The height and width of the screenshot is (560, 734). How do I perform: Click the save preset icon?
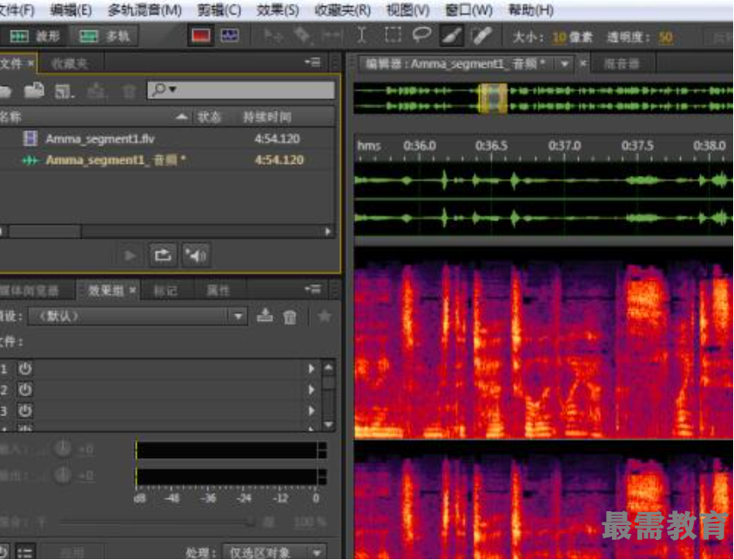[265, 316]
